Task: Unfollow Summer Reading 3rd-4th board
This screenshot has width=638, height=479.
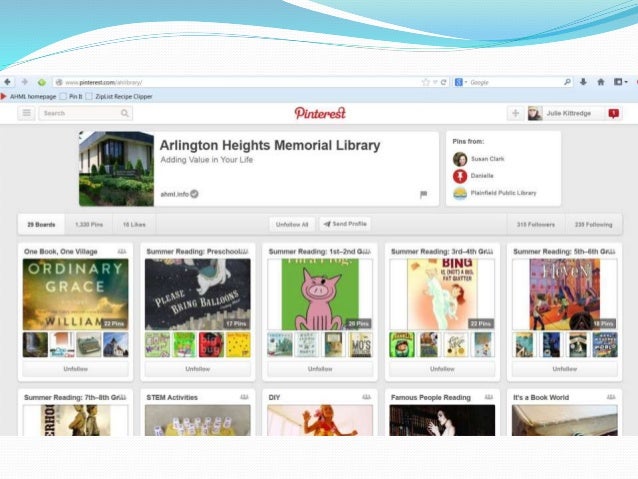Action: [x=442, y=369]
